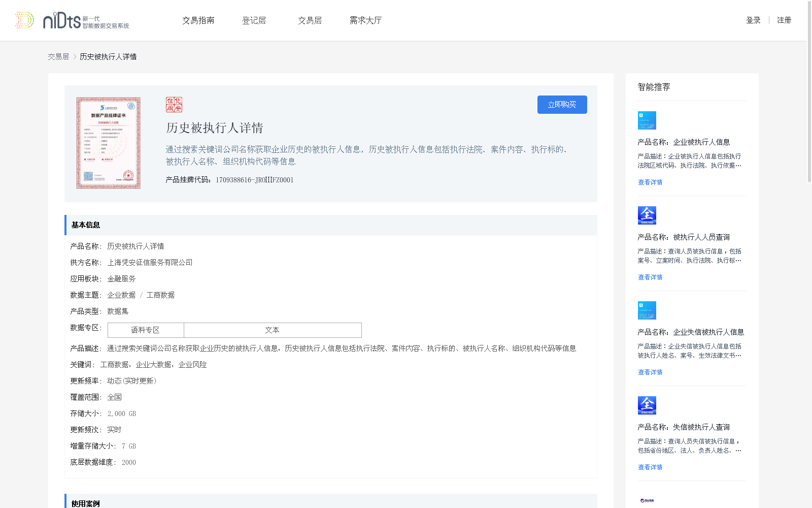Click the 语料专区 cell

pyautogui.click(x=146, y=330)
